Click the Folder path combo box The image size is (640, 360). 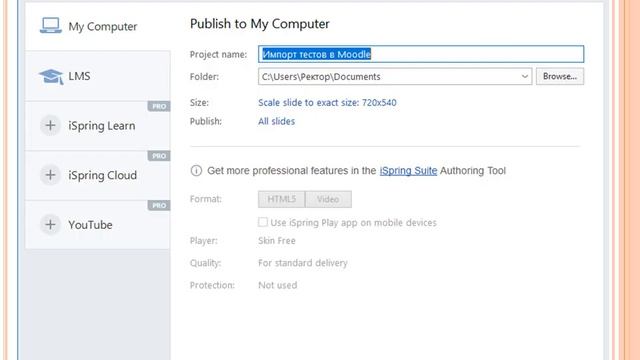coord(395,76)
